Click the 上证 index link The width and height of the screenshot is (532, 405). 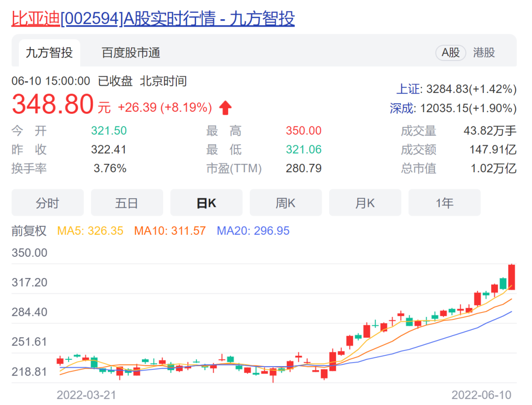(409, 89)
